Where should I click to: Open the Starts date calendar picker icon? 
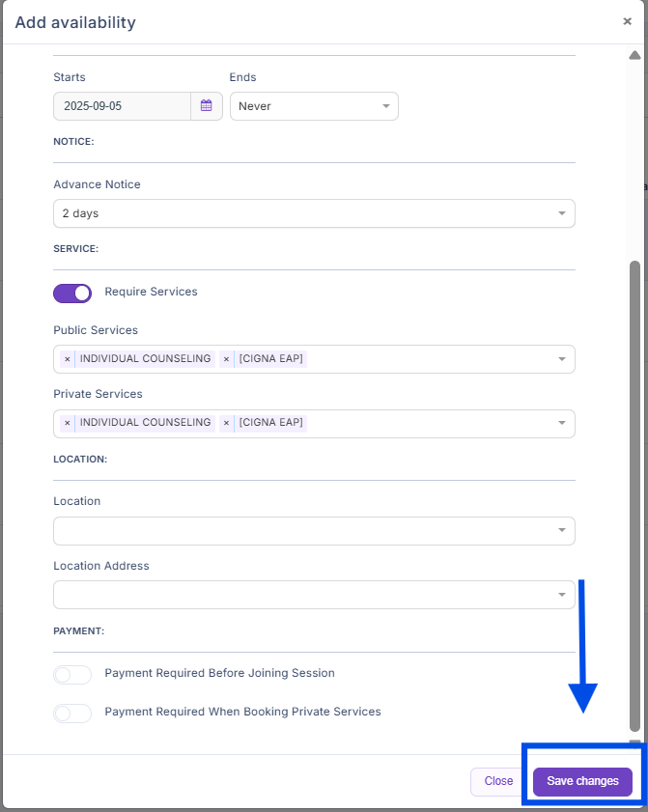point(207,106)
